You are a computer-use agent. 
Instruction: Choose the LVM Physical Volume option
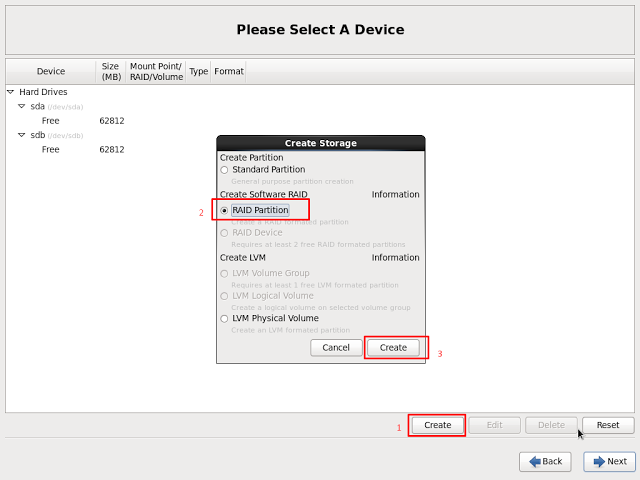tap(224, 318)
